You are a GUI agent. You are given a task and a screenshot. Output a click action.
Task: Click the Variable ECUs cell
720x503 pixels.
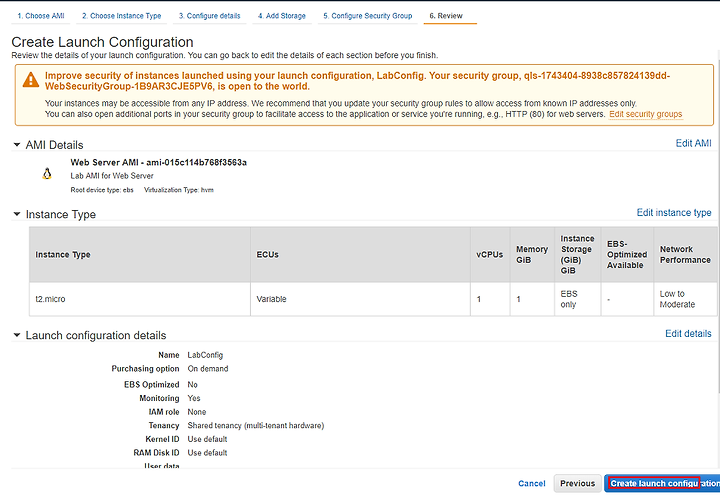pos(360,299)
